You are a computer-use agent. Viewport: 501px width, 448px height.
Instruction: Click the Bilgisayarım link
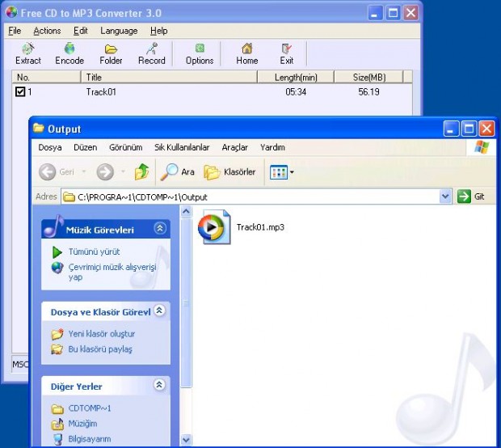[x=90, y=439]
